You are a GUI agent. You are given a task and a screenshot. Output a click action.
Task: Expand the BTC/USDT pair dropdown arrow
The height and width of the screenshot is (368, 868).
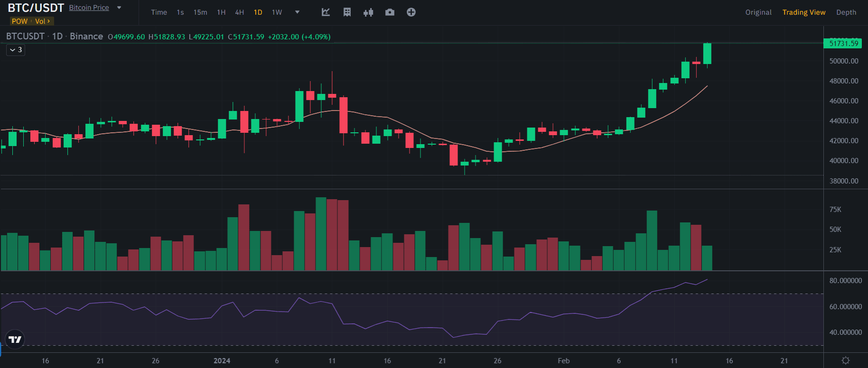click(x=119, y=8)
